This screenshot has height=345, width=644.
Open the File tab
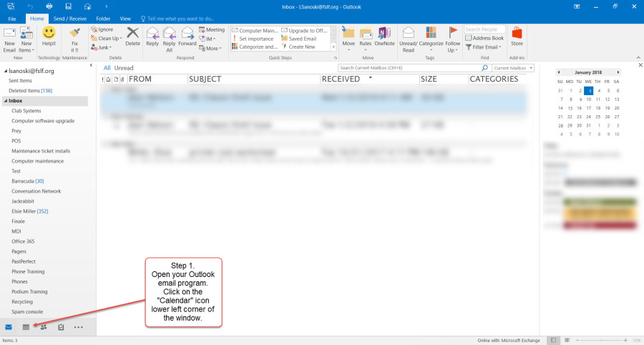point(12,19)
